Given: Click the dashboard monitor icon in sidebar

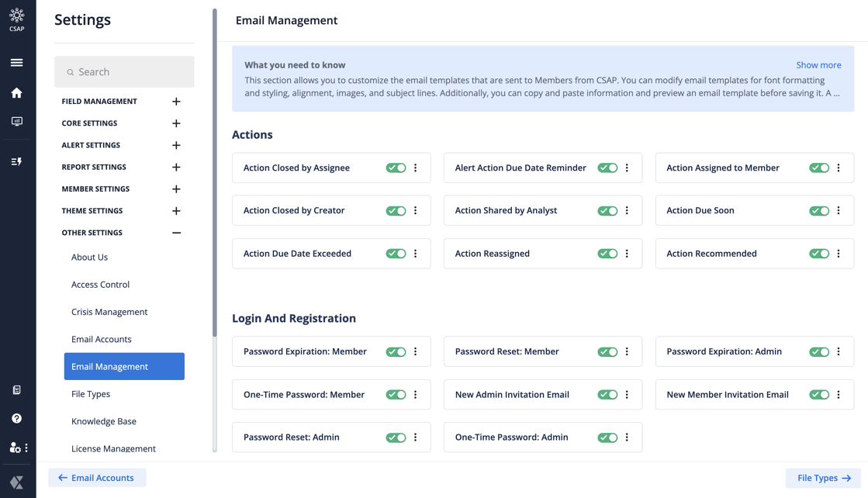Looking at the screenshot, I should pos(16,122).
